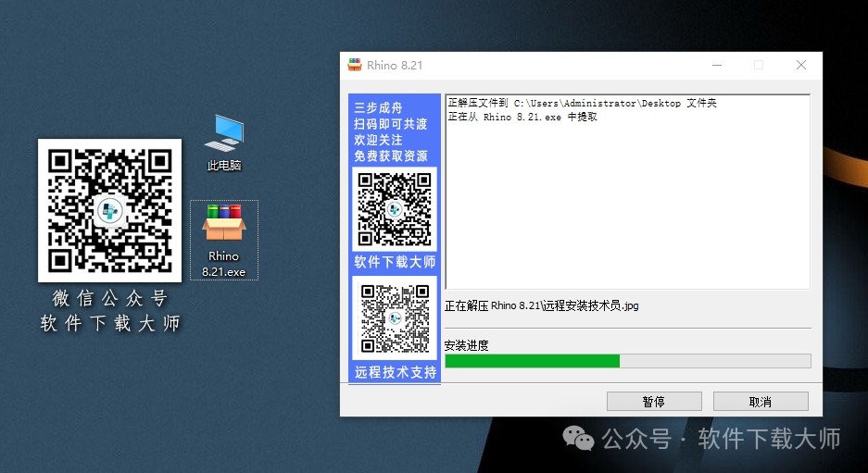Click the WinRAR icon in the title bar
The width and height of the screenshot is (868, 473).
(x=354, y=65)
